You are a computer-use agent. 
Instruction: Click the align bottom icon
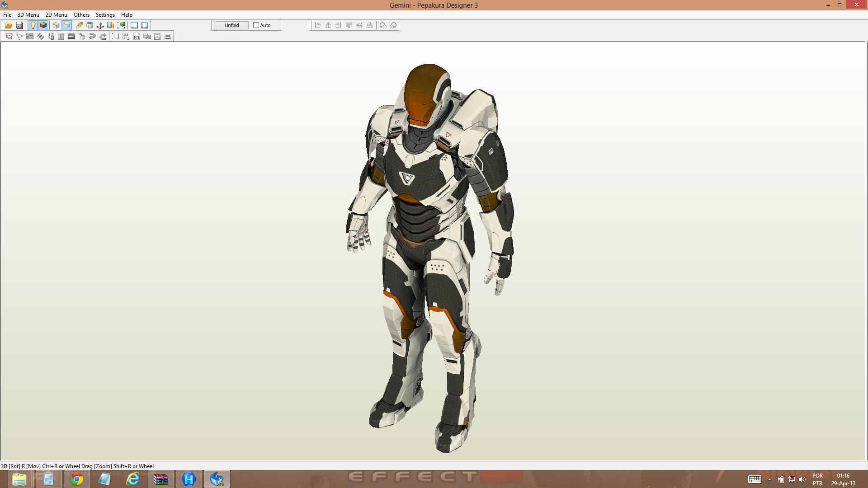370,25
